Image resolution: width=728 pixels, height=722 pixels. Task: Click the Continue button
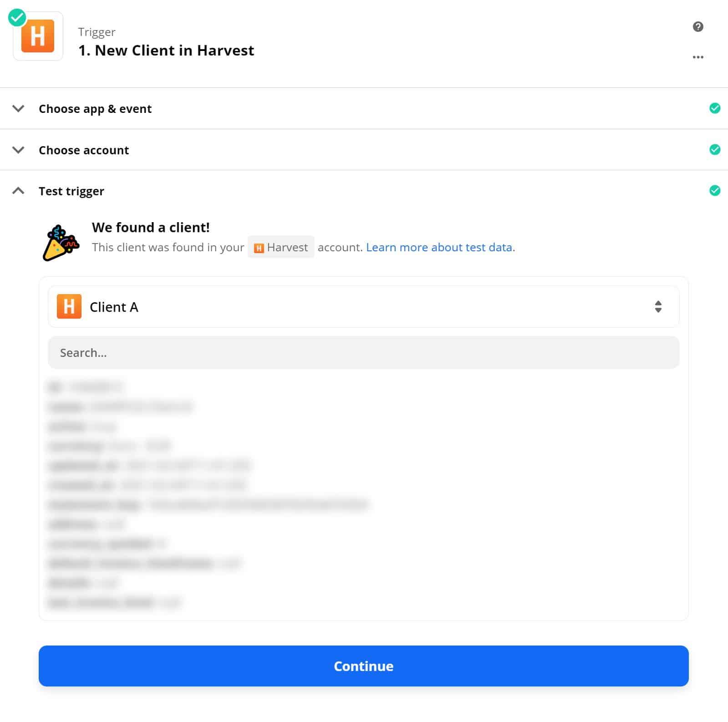363,666
